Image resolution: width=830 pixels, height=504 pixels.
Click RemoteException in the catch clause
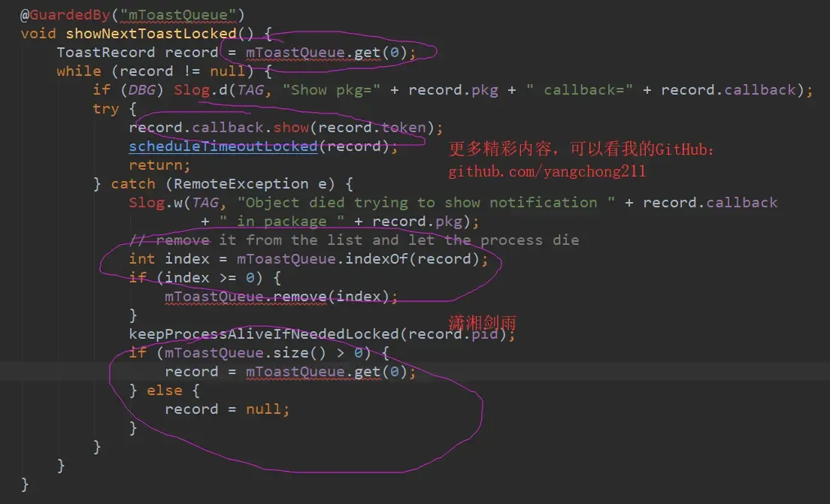coord(241,184)
